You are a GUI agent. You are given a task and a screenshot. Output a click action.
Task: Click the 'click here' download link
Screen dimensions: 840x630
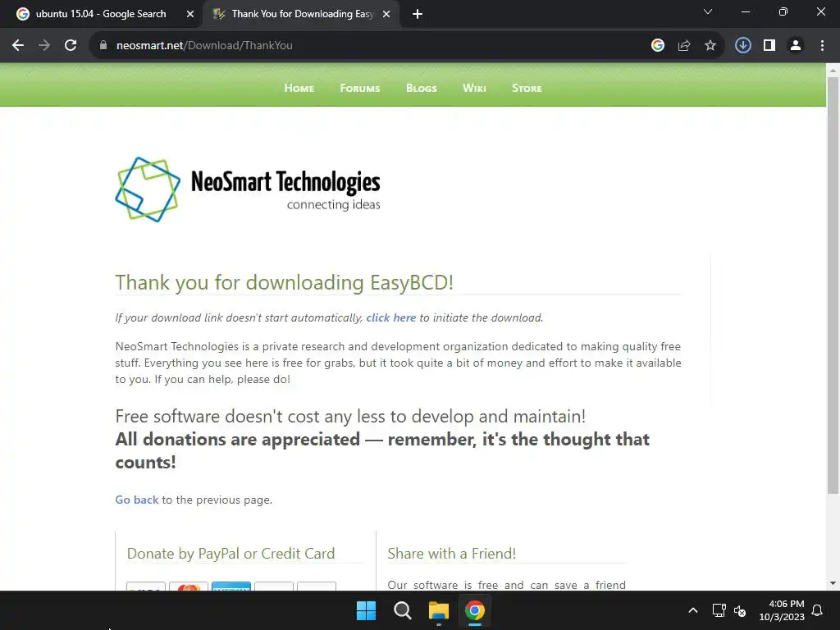[x=391, y=317]
